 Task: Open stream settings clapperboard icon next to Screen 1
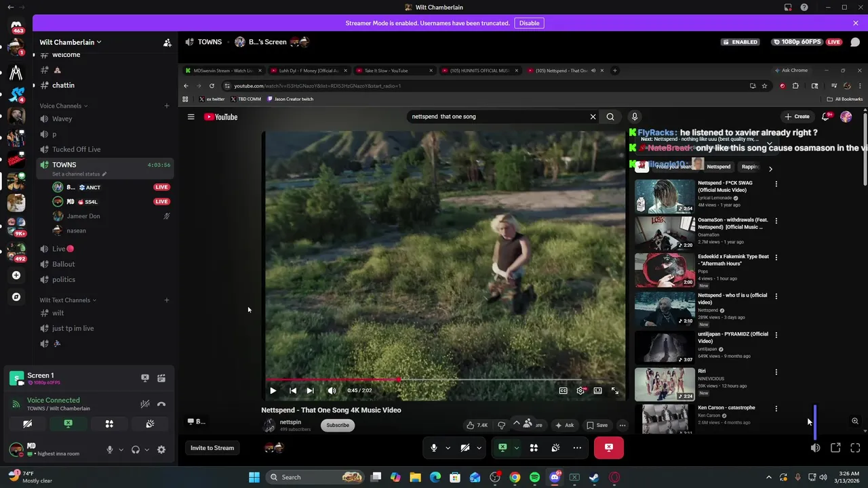coord(161,378)
